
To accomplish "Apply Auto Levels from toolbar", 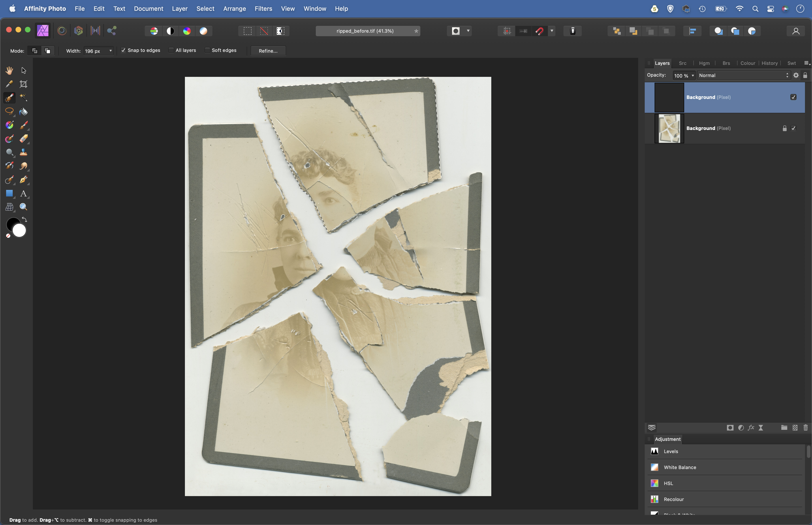I will click(154, 31).
